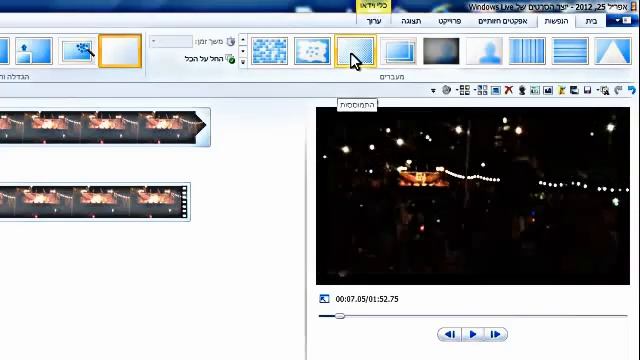Play the video preview
The width and height of the screenshot is (640, 360).
pyautogui.click(x=473, y=334)
